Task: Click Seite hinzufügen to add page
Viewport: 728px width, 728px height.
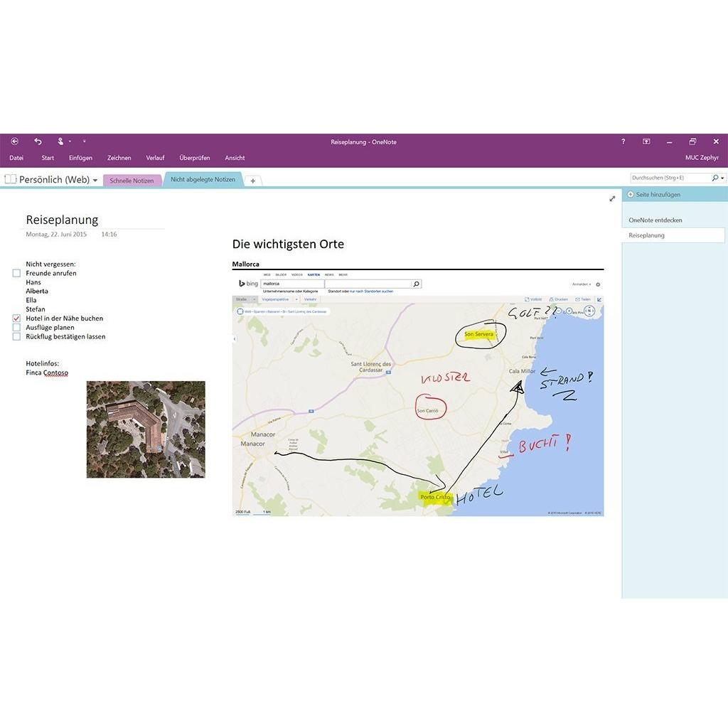Action: [x=658, y=195]
